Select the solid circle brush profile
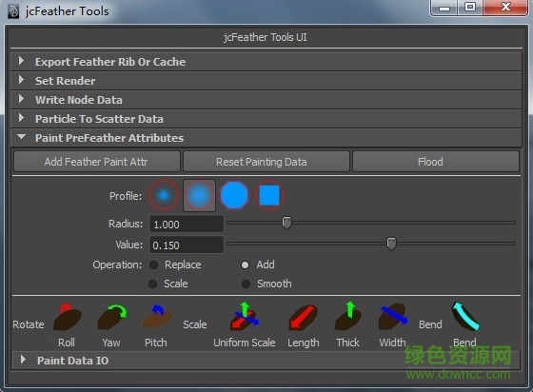 tap(234, 196)
